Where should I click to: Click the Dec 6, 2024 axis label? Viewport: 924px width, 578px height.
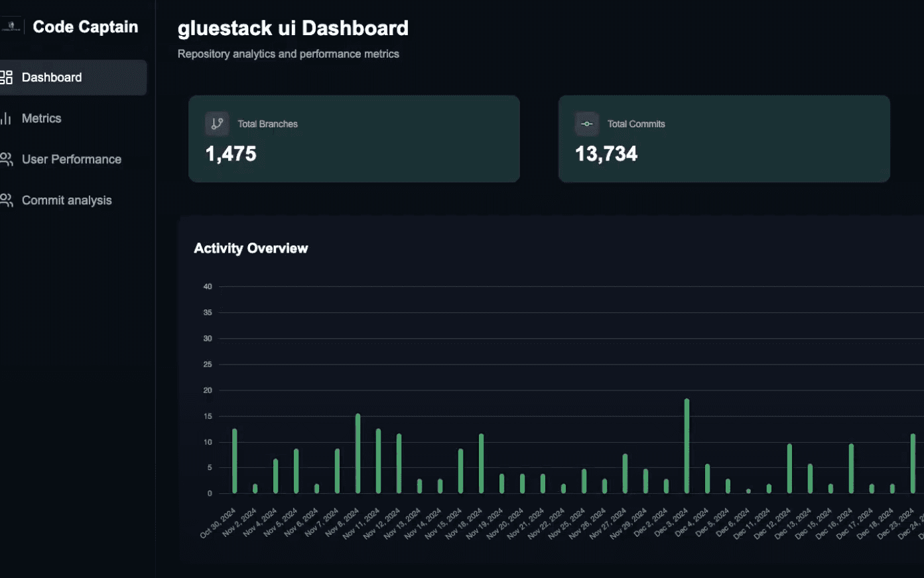(734, 522)
